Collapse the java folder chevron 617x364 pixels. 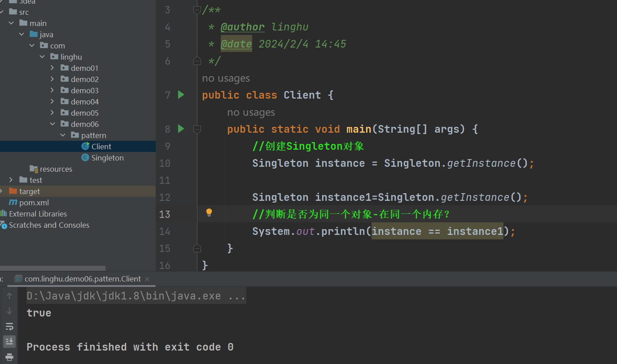(22, 35)
